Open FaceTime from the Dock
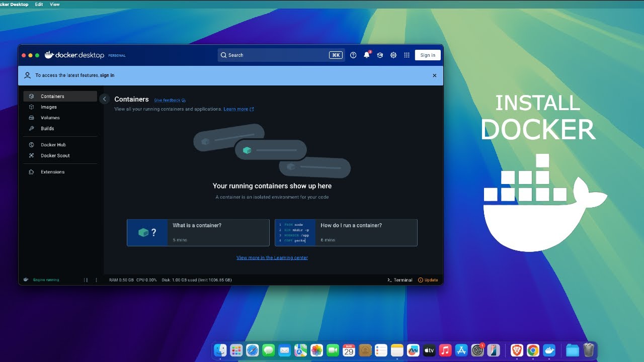This screenshot has height=362, width=644. coord(333,350)
